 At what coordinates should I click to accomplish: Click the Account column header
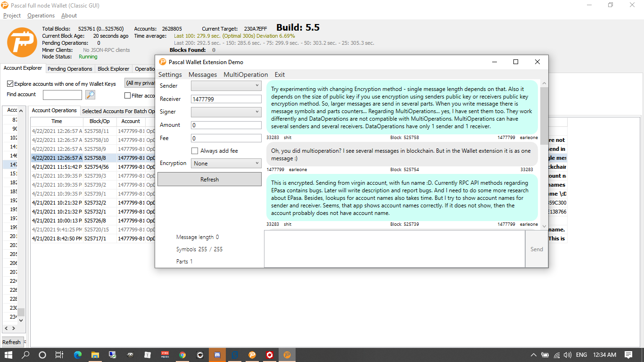tap(131, 121)
